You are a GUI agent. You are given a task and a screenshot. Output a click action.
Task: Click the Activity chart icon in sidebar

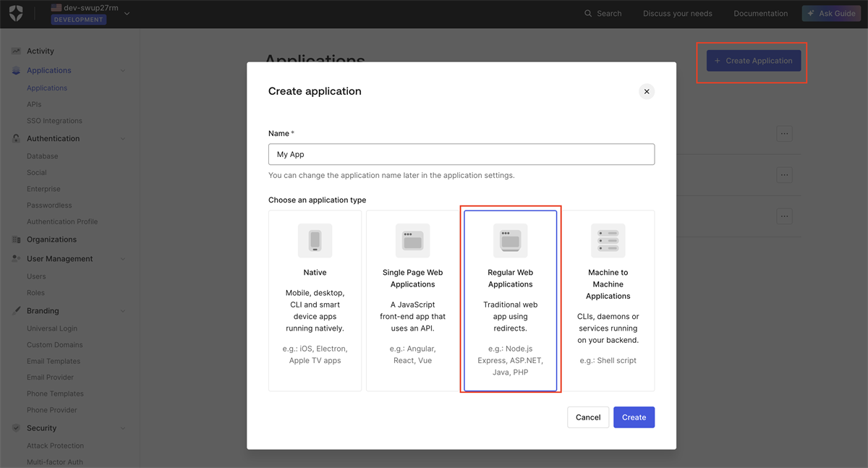[x=16, y=51]
